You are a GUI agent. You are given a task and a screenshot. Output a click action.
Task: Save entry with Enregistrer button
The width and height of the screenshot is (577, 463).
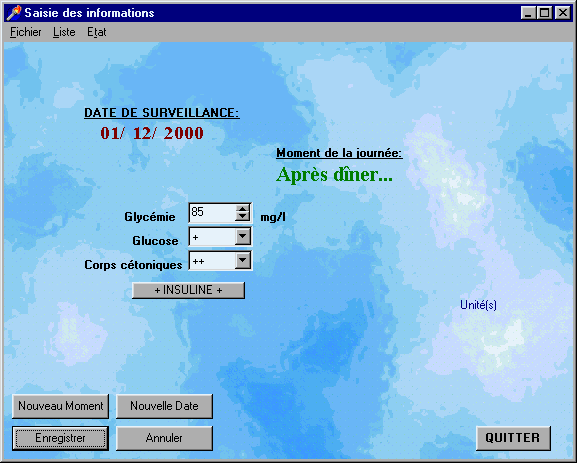coord(60,438)
